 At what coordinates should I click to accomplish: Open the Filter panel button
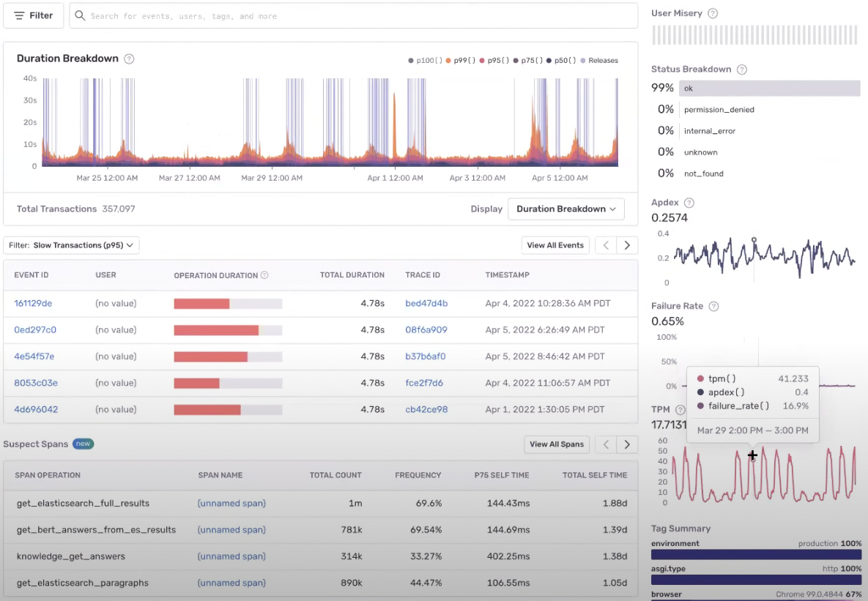[33, 15]
